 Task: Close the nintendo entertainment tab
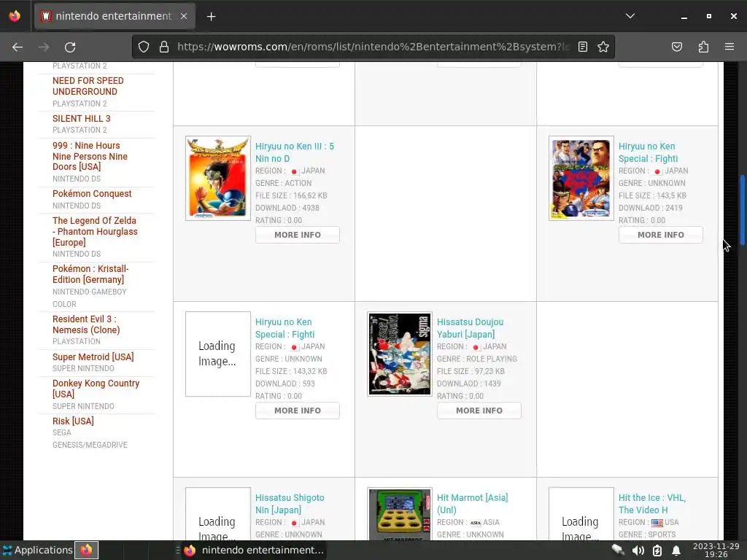click(184, 16)
